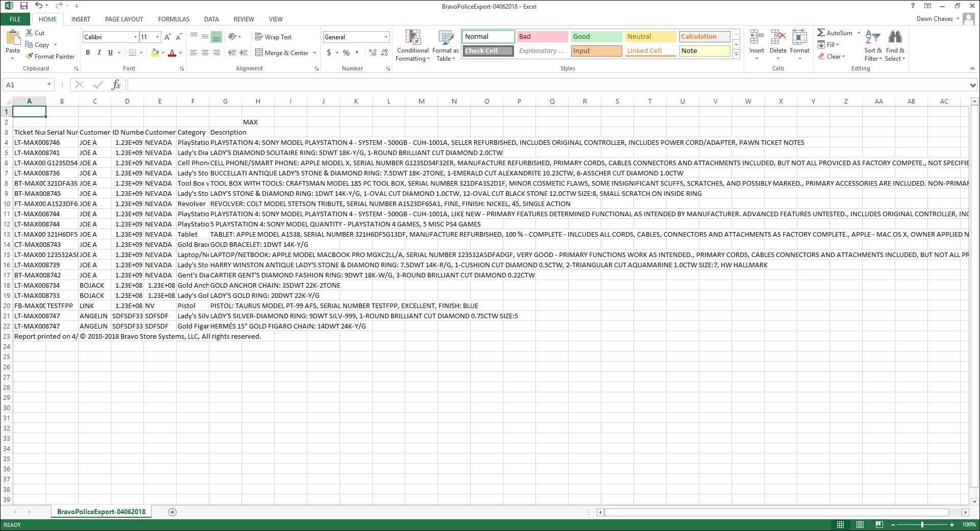Screen dimensions: 980x531
Task: Apply Accounting dollar number format
Action: tap(329, 53)
